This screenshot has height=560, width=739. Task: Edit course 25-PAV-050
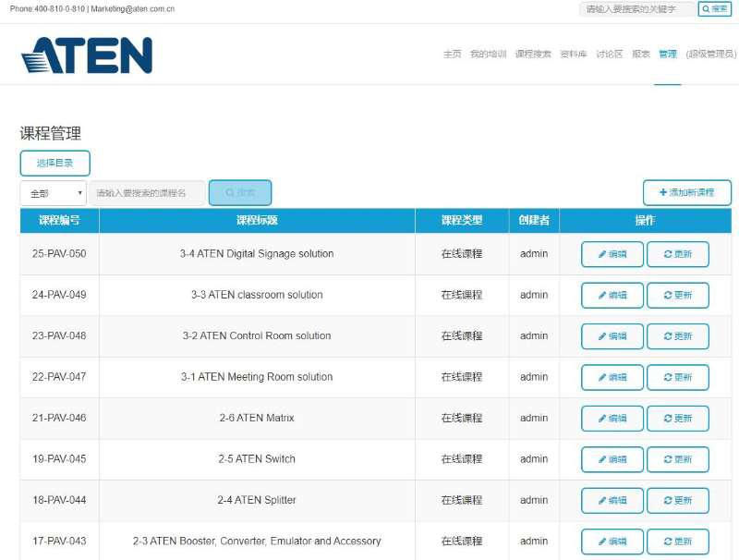click(612, 254)
